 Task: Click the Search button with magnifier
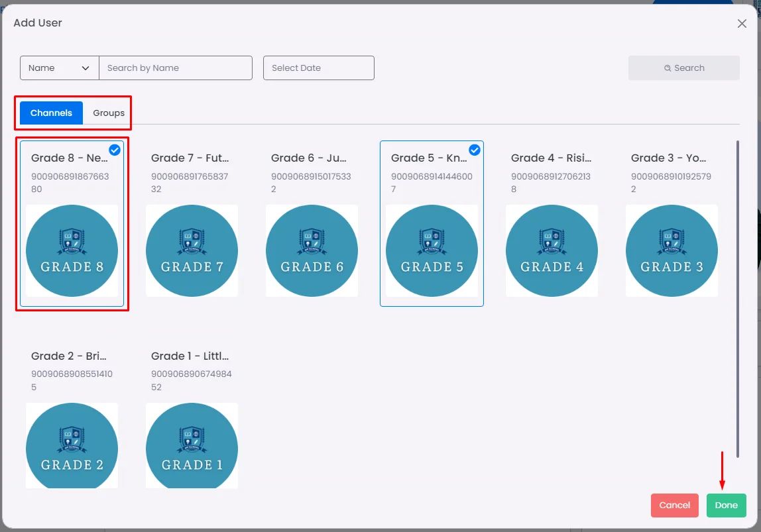click(x=683, y=68)
